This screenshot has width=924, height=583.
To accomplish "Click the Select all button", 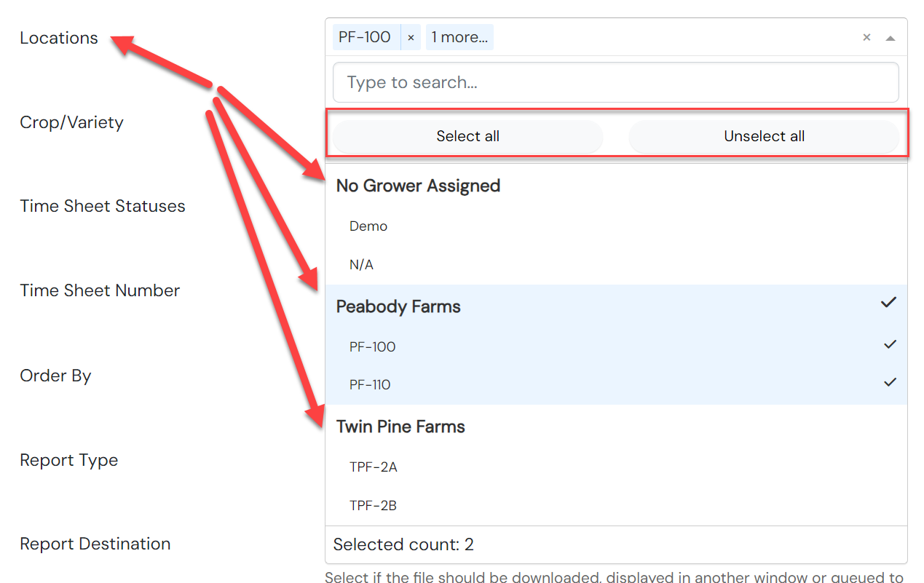I will [467, 136].
